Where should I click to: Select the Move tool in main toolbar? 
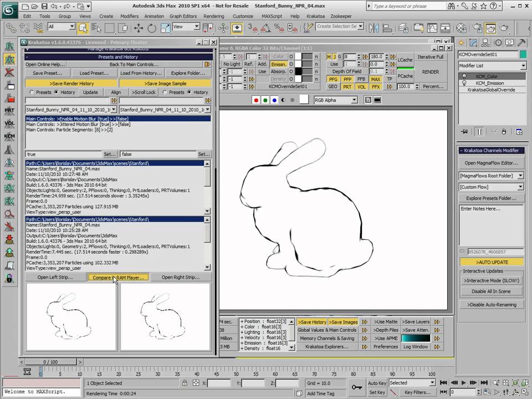[139, 28]
